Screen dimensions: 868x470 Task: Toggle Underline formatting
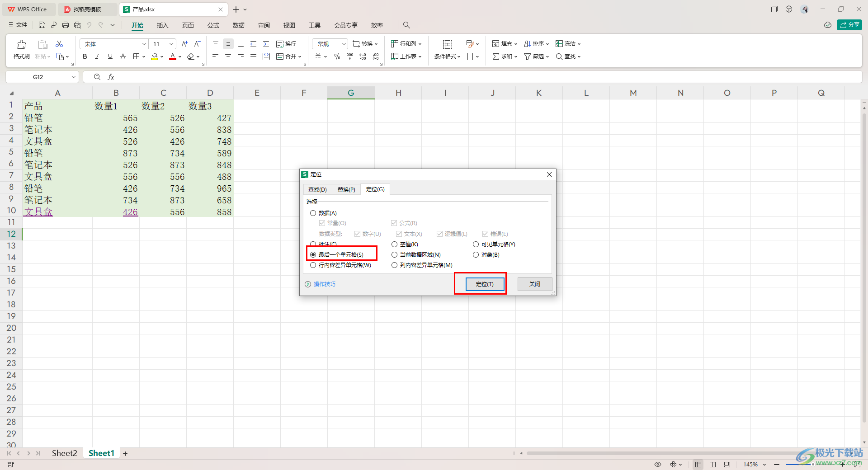110,56
